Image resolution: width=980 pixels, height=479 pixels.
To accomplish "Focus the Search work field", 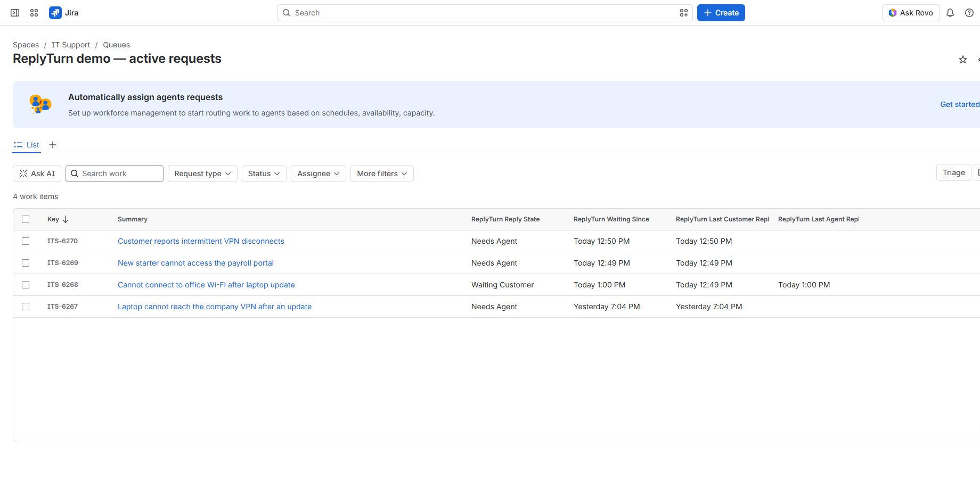I will coord(115,174).
